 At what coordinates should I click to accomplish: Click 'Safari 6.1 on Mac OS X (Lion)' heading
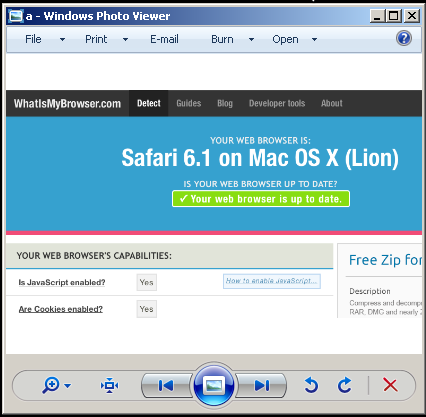coord(260,158)
